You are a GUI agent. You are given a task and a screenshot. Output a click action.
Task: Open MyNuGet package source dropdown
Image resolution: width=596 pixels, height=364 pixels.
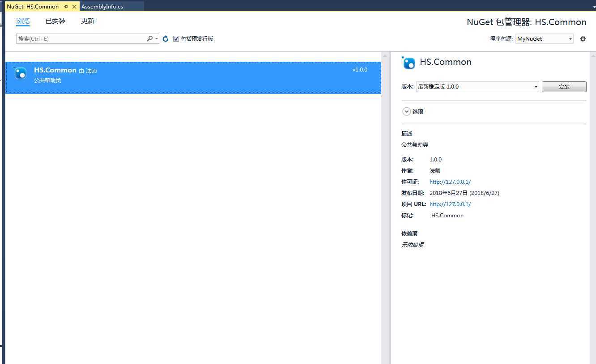pyautogui.click(x=545, y=39)
